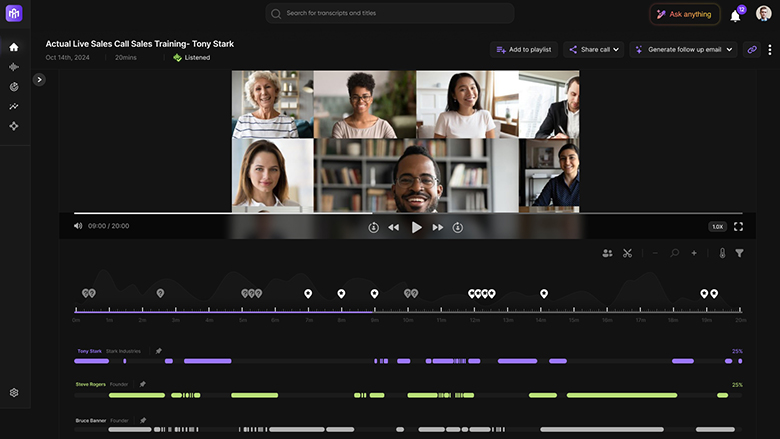Skip forward with the right timer icon
The height and width of the screenshot is (439, 780).
click(458, 228)
